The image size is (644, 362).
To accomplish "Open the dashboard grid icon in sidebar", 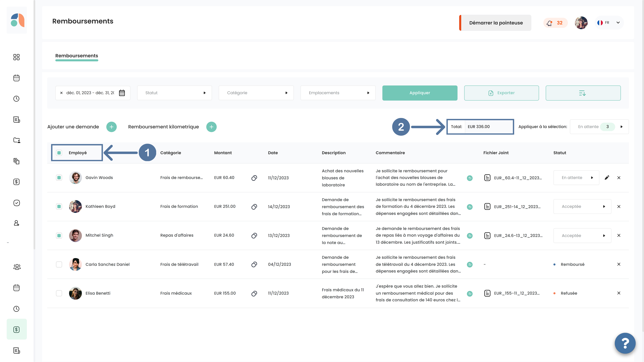I will 17,57.
